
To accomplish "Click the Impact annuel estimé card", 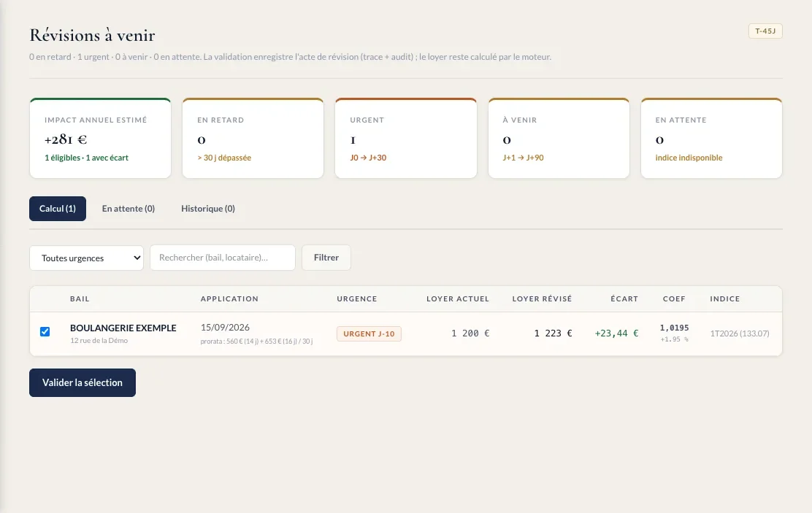I will pos(101,138).
